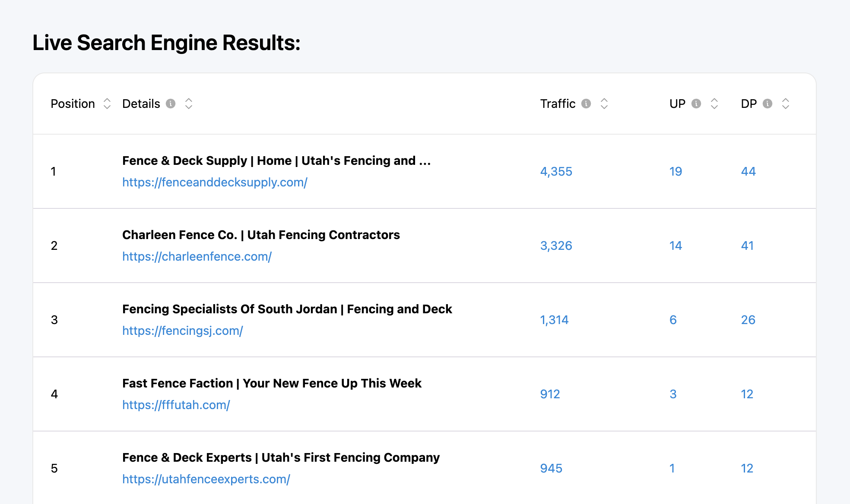This screenshot has width=850, height=504.
Task: Open the fenceanddecksupply.com link
Action: (215, 182)
